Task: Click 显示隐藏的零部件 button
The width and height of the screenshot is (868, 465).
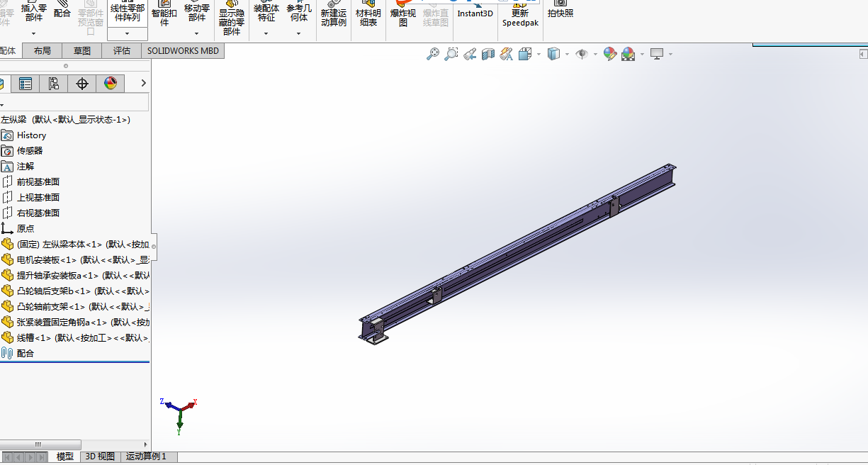Action: click(232, 20)
